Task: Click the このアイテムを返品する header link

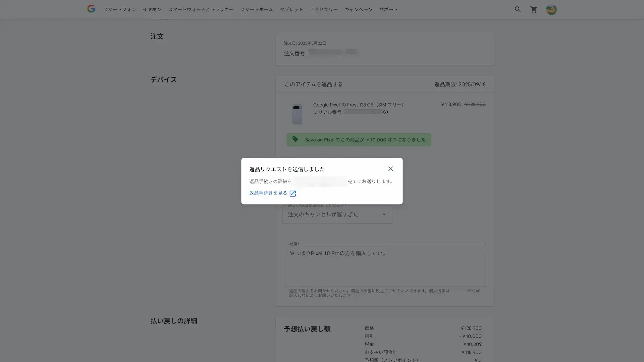Action: point(313,84)
